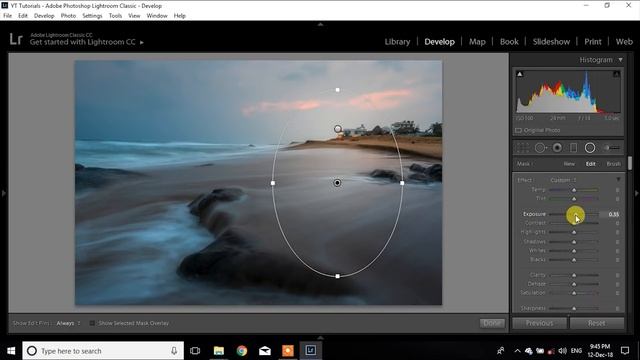This screenshot has width=640, height=360.
Task: Open the Effect preset dropdown Custom
Action: coord(563,180)
